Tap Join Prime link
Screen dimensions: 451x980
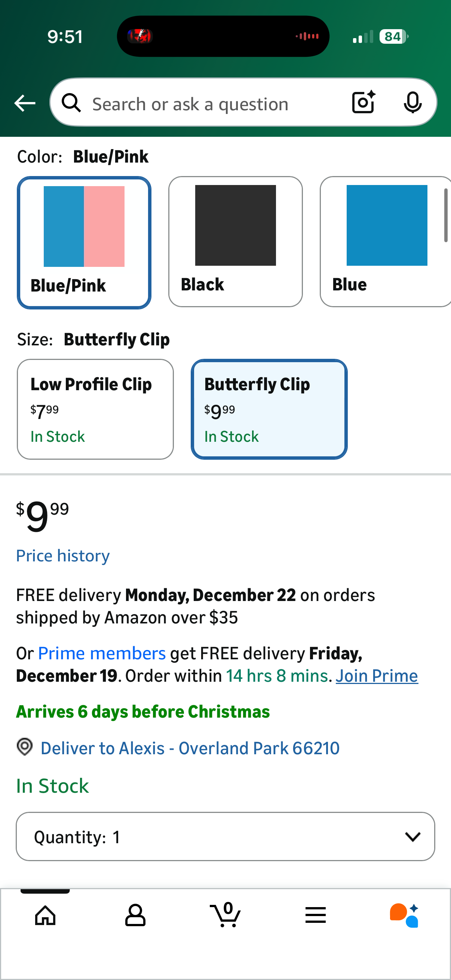coord(377,676)
